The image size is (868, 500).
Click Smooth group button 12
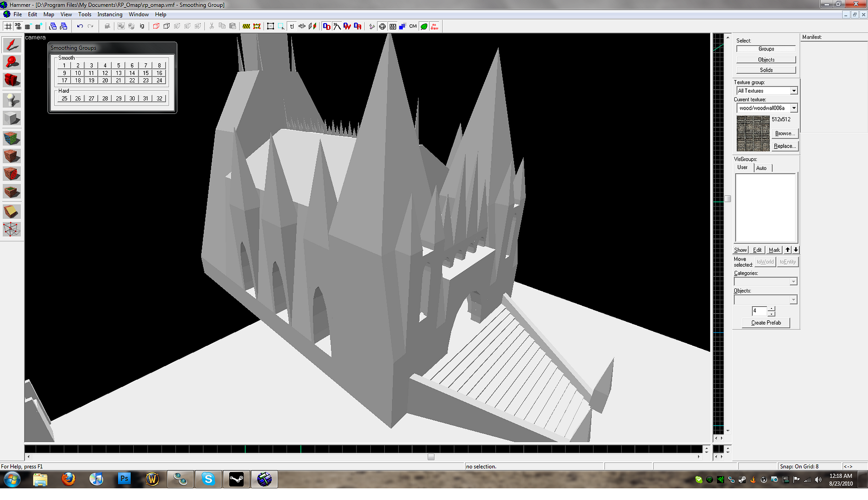coord(105,73)
